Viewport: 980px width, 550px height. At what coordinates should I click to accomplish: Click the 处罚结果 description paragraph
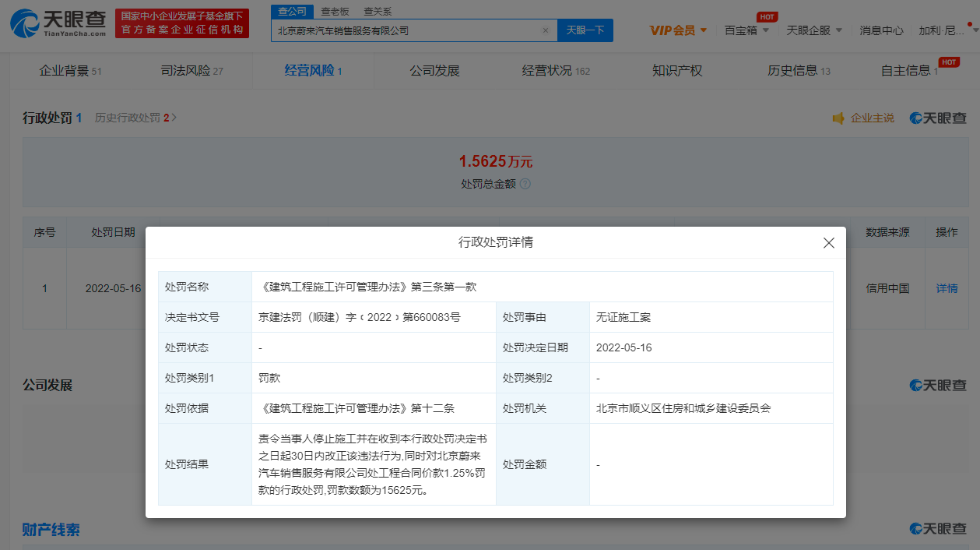pos(374,464)
